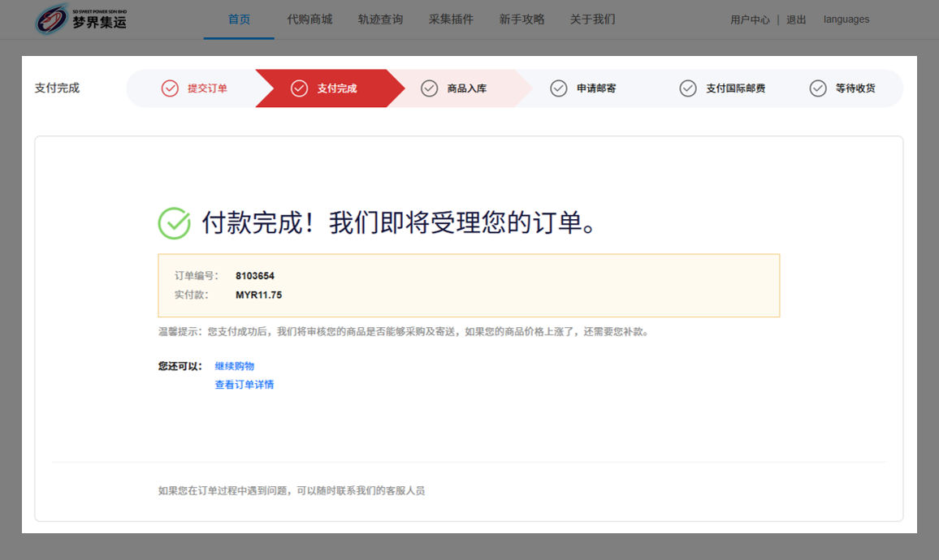Open the 新手攻略 guide page

click(521, 19)
